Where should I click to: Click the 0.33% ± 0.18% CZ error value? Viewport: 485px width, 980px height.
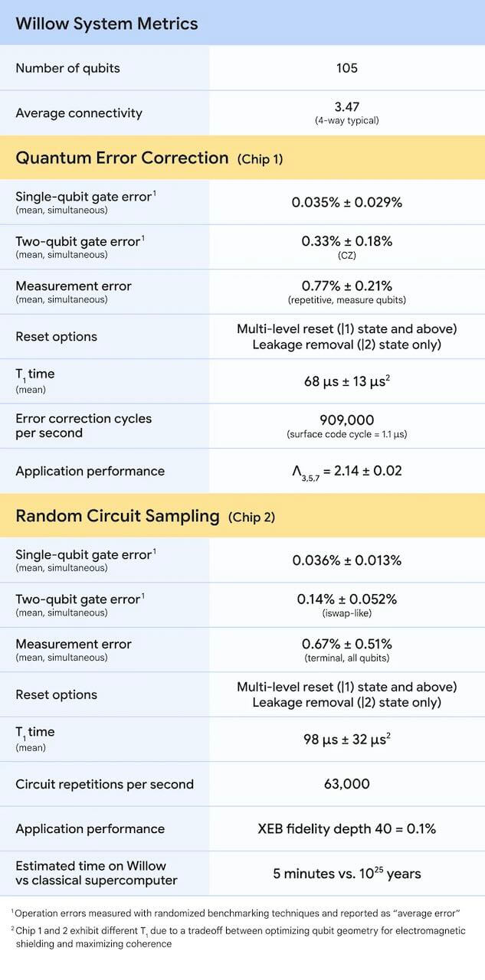pyautogui.click(x=346, y=241)
